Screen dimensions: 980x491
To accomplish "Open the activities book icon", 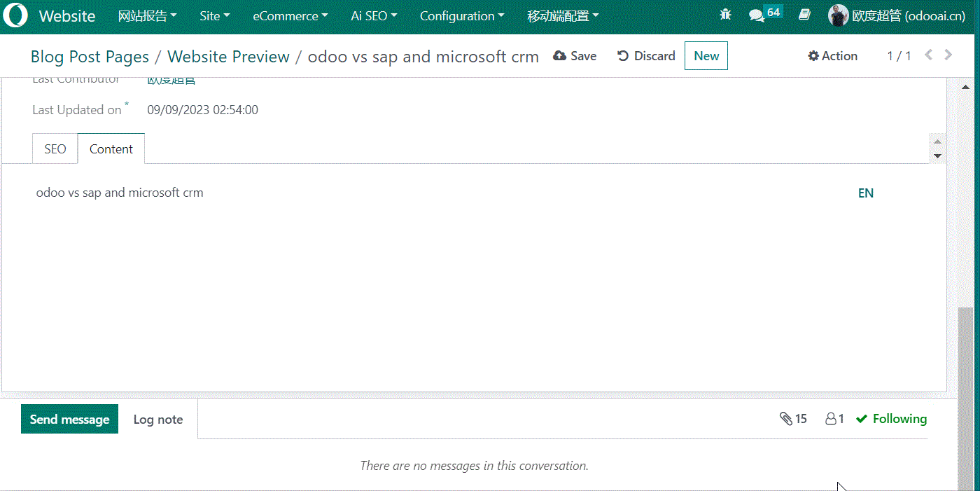I will coord(805,15).
